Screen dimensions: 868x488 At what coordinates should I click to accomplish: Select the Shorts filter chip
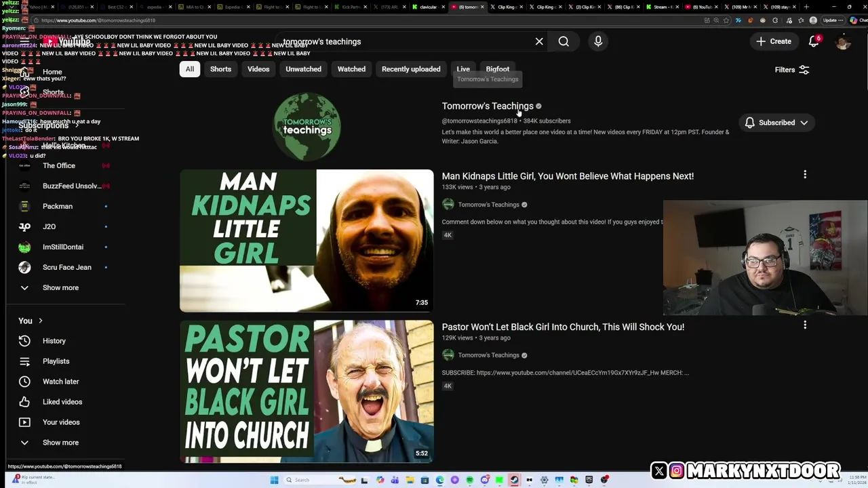tap(220, 69)
